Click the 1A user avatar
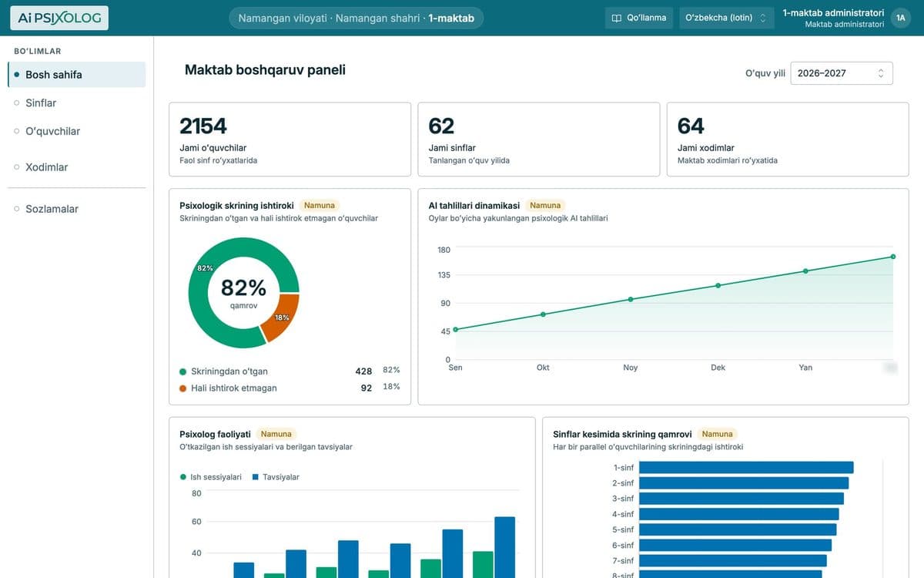Image resolution: width=924 pixels, height=578 pixels. 900,18
